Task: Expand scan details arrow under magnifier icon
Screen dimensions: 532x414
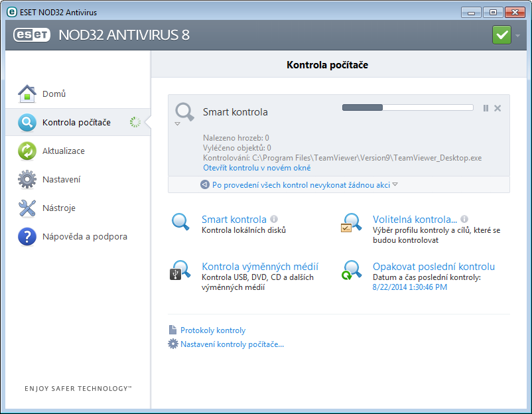Action: point(177,124)
